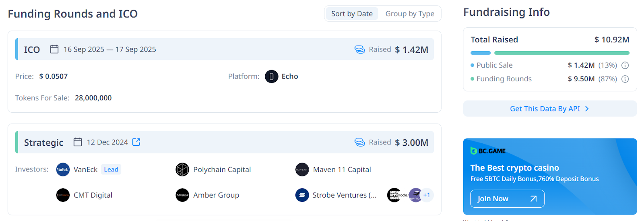The image size is (644, 221).
Task: Click the Polychain Capital logo icon
Action: point(182,169)
